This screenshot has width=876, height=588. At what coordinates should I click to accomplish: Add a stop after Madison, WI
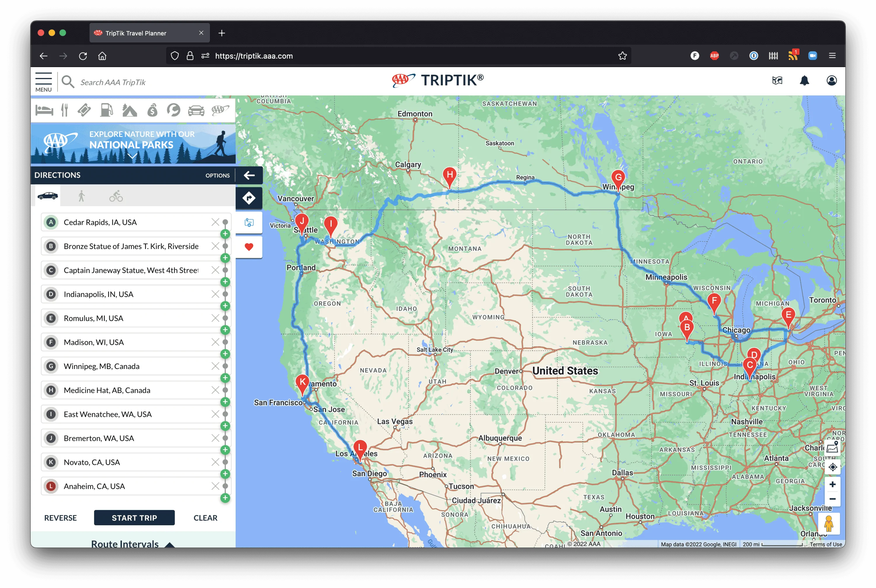pyautogui.click(x=225, y=354)
